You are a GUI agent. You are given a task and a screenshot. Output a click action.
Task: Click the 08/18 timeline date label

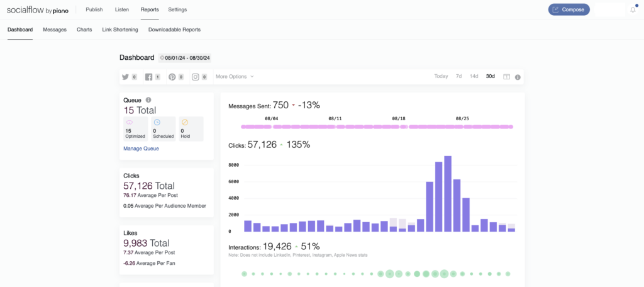pos(399,118)
